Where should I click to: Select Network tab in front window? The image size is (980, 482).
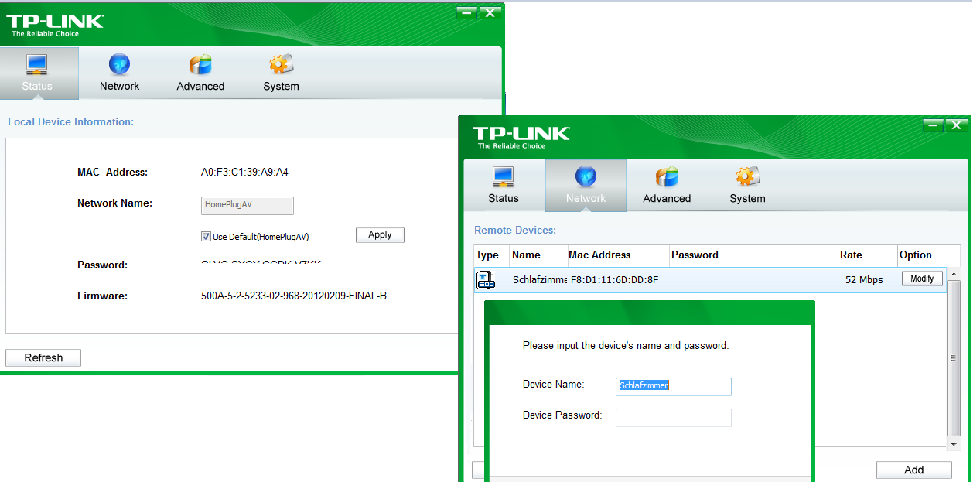[x=586, y=186]
